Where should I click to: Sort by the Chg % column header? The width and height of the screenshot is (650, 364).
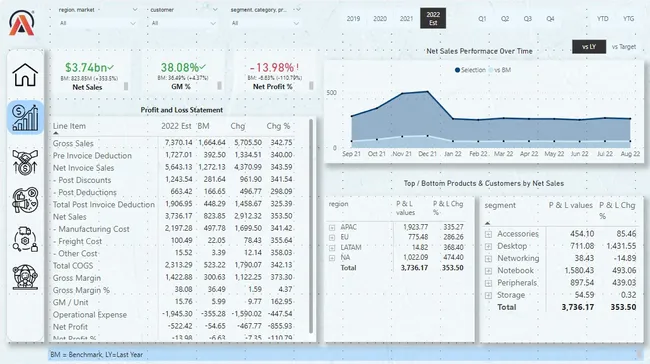[278, 126]
